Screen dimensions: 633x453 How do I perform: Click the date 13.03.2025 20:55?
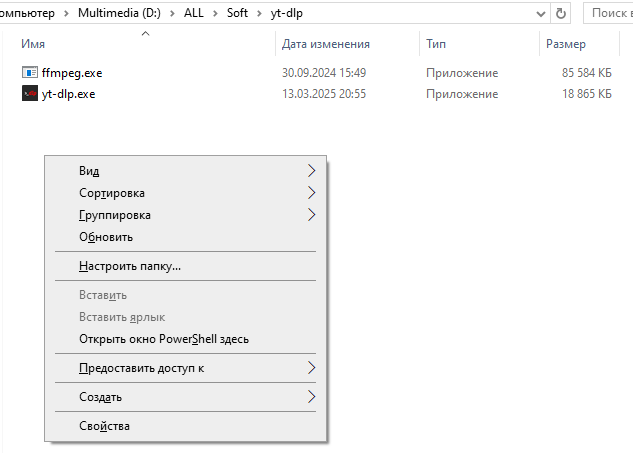coord(324,94)
